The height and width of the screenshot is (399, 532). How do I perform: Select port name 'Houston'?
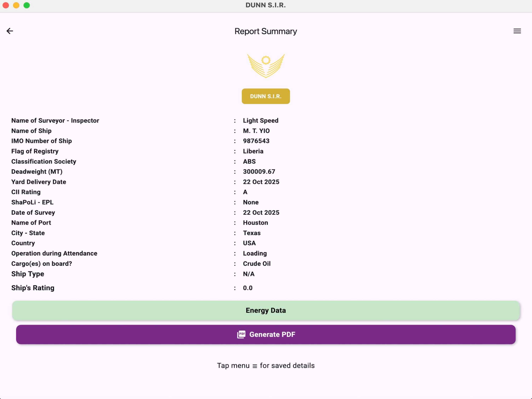click(x=255, y=223)
